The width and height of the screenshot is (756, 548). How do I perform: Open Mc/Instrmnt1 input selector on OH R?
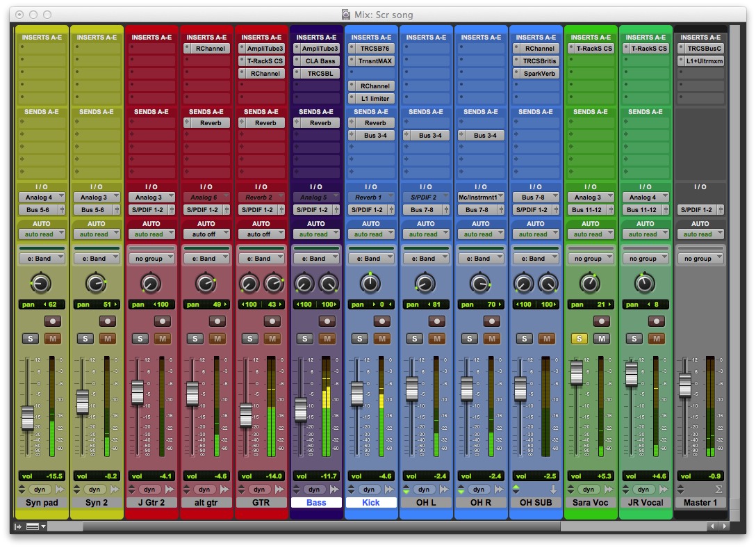click(481, 198)
